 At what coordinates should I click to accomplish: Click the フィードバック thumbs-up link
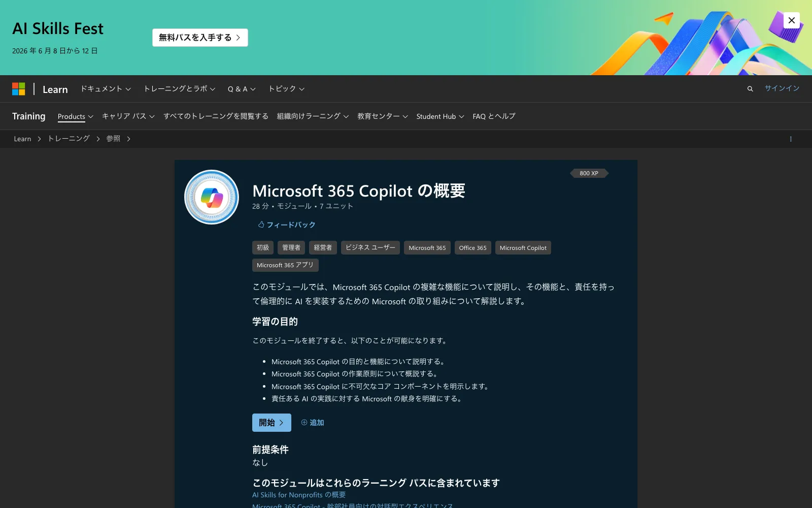[287, 225]
